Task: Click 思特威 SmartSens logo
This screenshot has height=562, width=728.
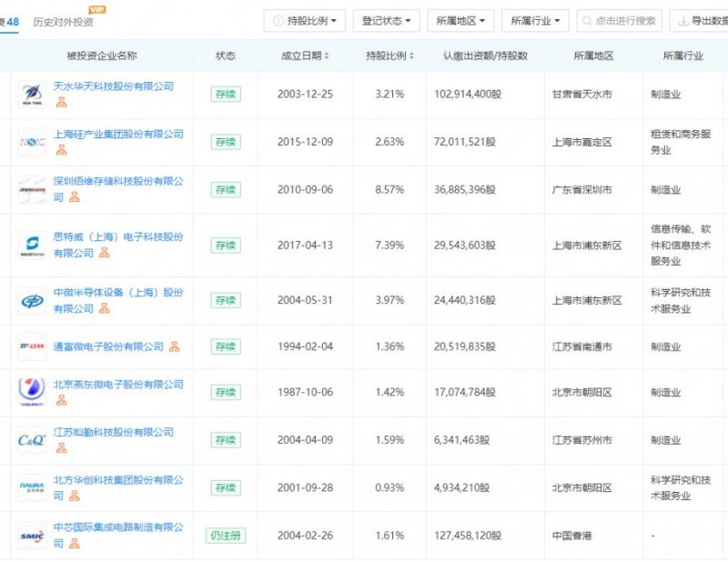Action: [32, 245]
